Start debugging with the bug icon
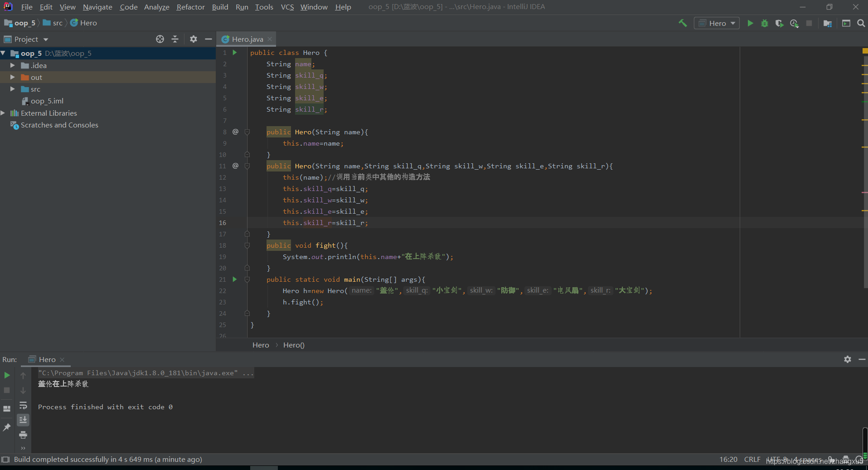 tap(765, 23)
